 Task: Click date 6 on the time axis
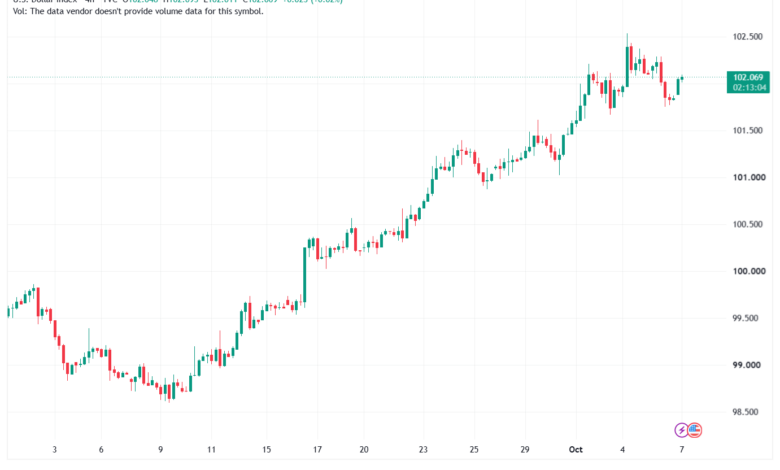click(x=101, y=450)
